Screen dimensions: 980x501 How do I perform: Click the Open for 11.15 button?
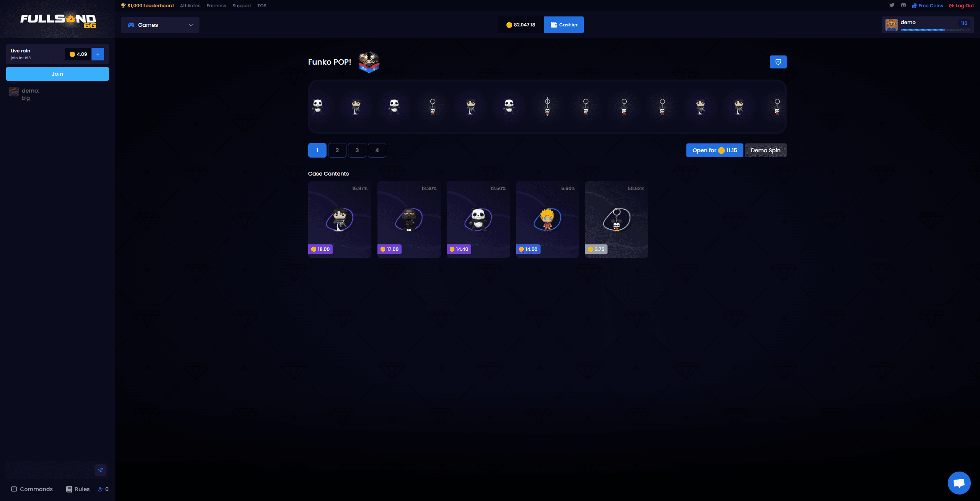tap(714, 150)
